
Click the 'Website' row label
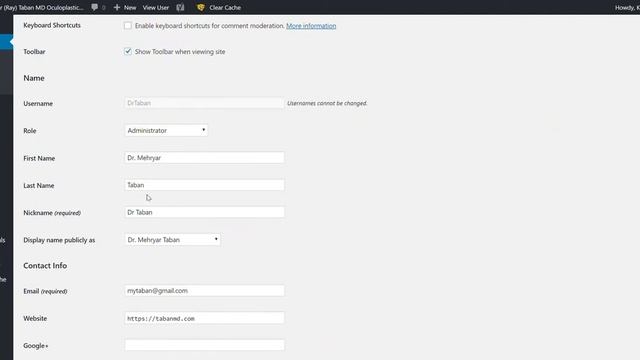coord(35,318)
